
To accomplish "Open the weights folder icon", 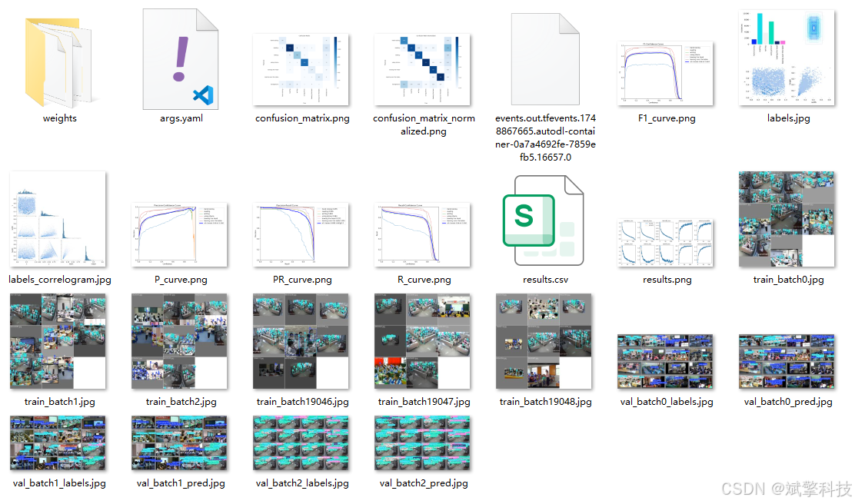I will click(59, 61).
